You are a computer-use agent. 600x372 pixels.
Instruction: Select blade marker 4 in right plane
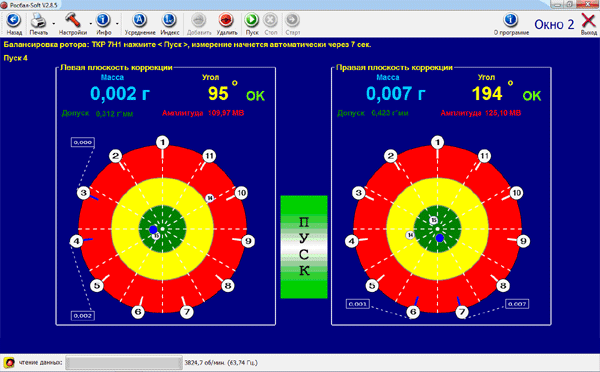(x=352, y=241)
